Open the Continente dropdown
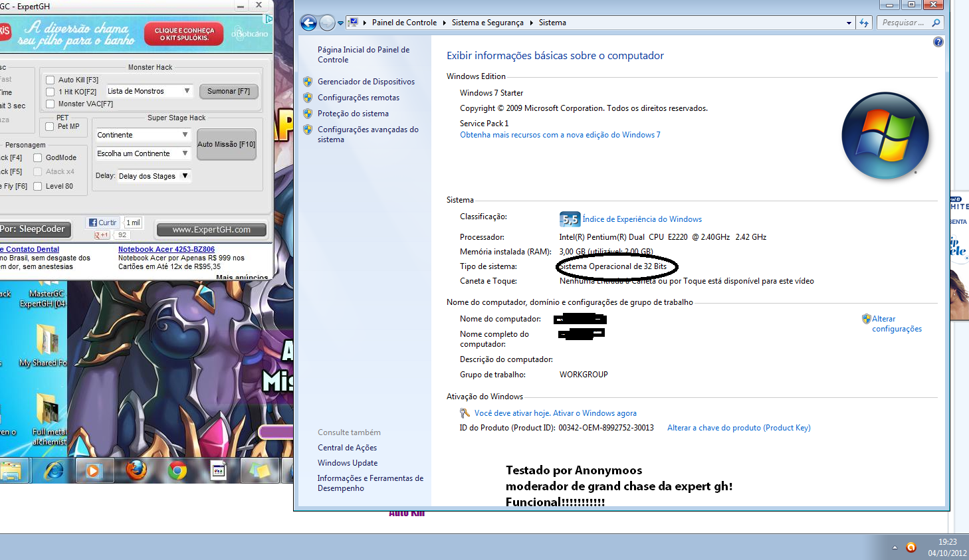Screen dimensions: 969x560 144,135
